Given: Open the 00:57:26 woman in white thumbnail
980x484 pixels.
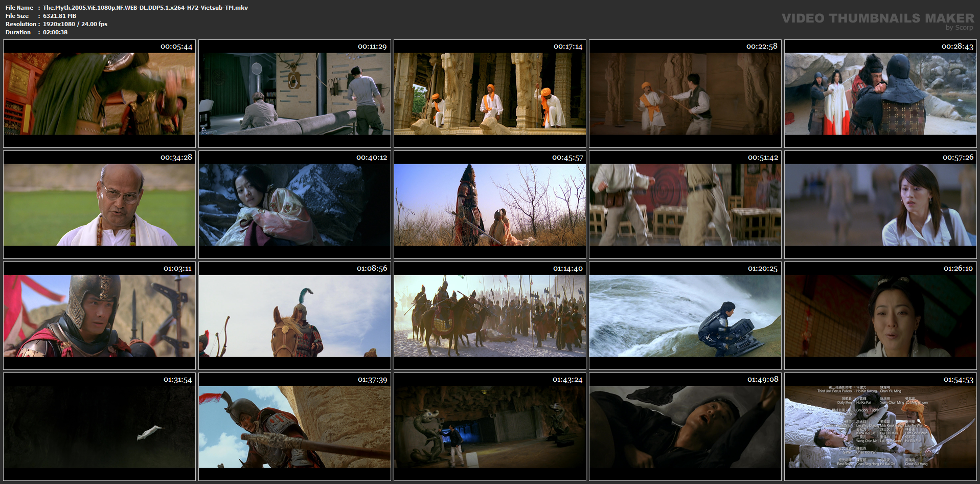Looking at the screenshot, I should 881,205.
